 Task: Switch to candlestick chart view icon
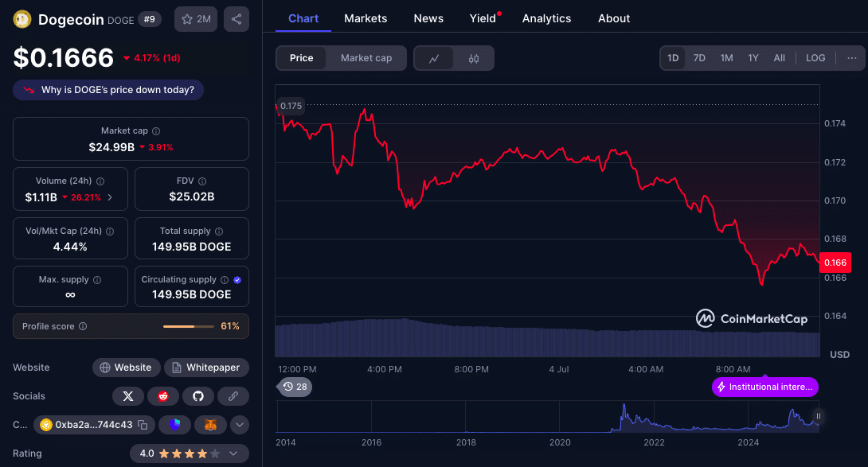pyautogui.click(x=474, y=58)
